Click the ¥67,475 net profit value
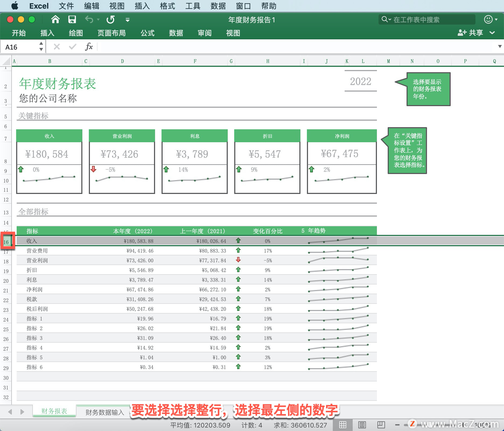504x431 pixels. click(339, 154)
